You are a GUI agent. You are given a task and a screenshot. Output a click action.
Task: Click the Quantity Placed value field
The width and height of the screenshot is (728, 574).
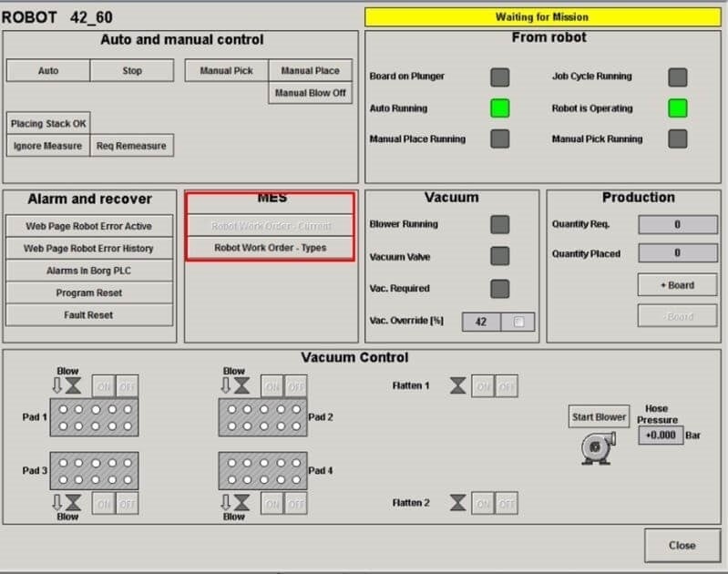click(x=677, y=253)
